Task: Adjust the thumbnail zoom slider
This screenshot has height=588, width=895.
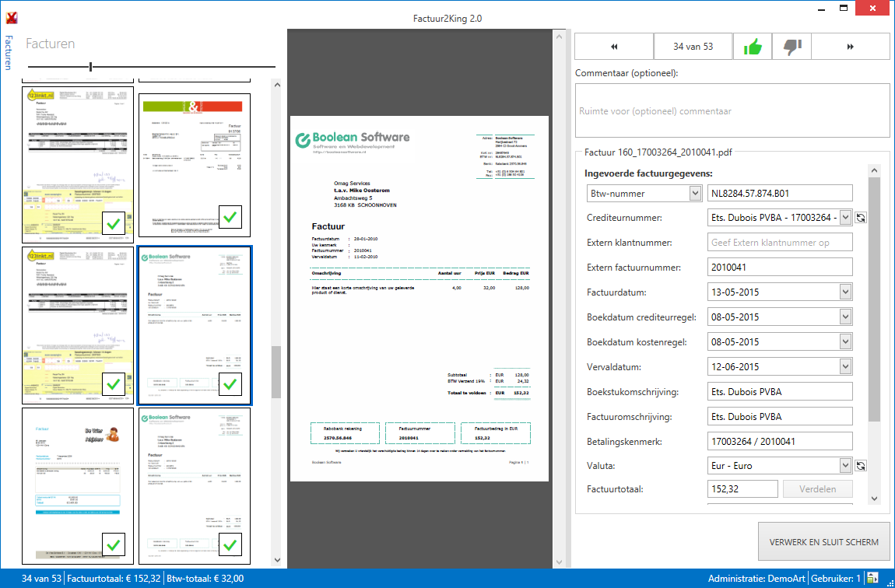Action: click(91, 68)
